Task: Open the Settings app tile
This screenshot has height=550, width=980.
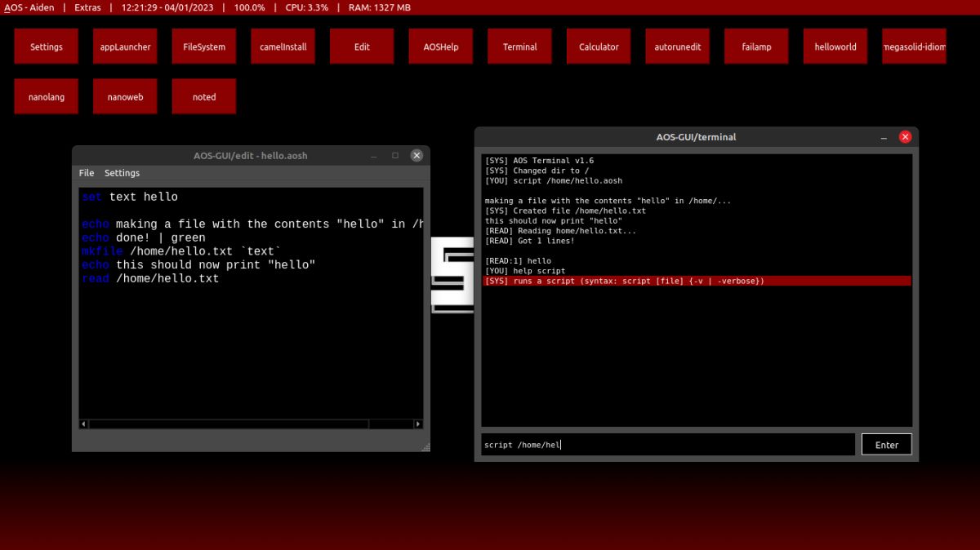Action: (46, 47)
